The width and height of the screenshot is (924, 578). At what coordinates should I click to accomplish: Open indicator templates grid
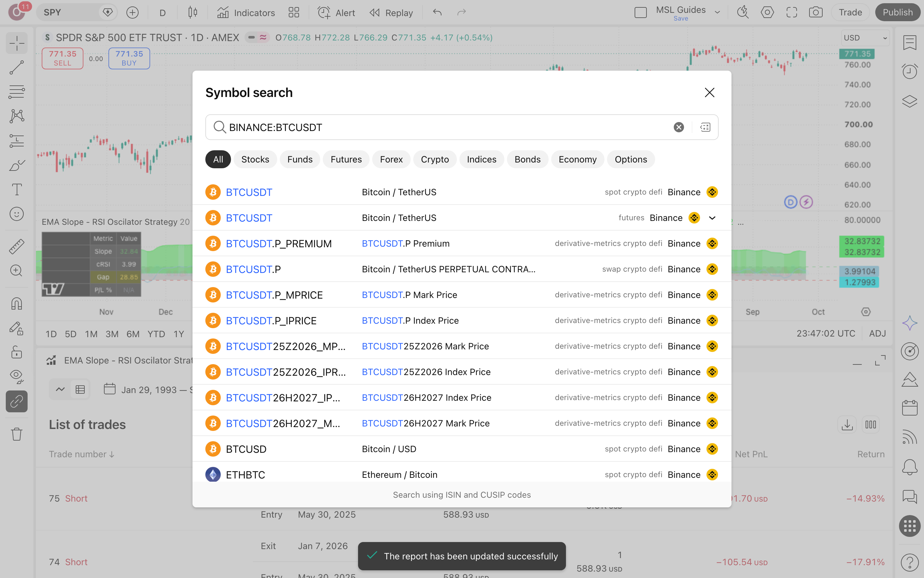pyautogui.click(x=294, y=13)
